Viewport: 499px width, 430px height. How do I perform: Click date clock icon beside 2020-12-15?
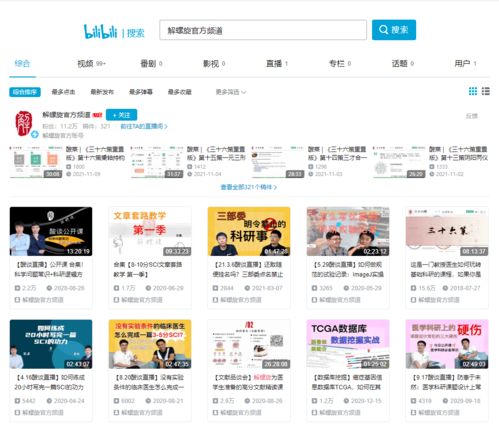tap(346, 401)
